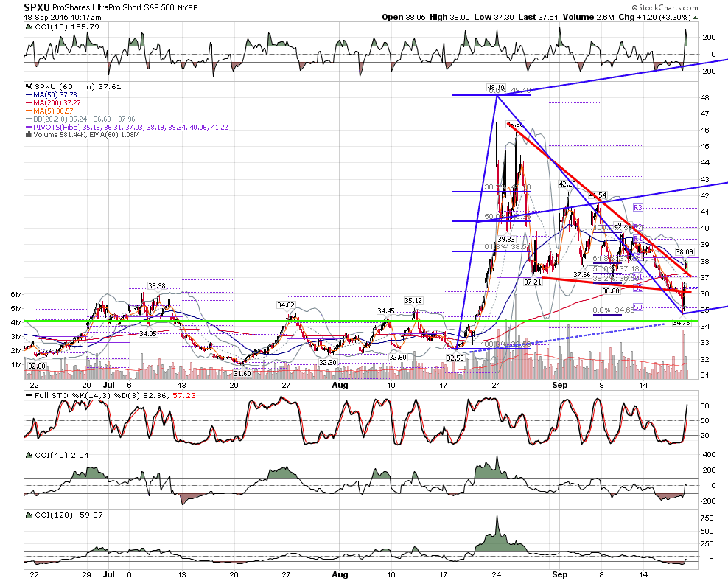Click the R3 pivot marker
This screenshot has width=728, height=581.
coord(638,208)
